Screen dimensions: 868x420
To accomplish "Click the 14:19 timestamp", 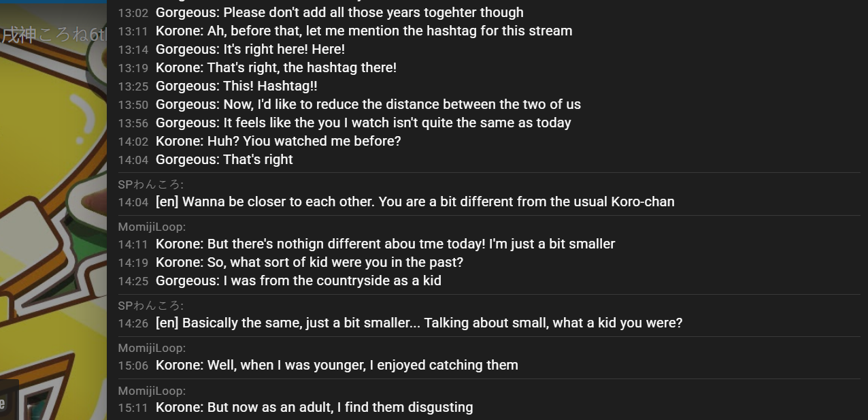I will (x=133, y=263).
